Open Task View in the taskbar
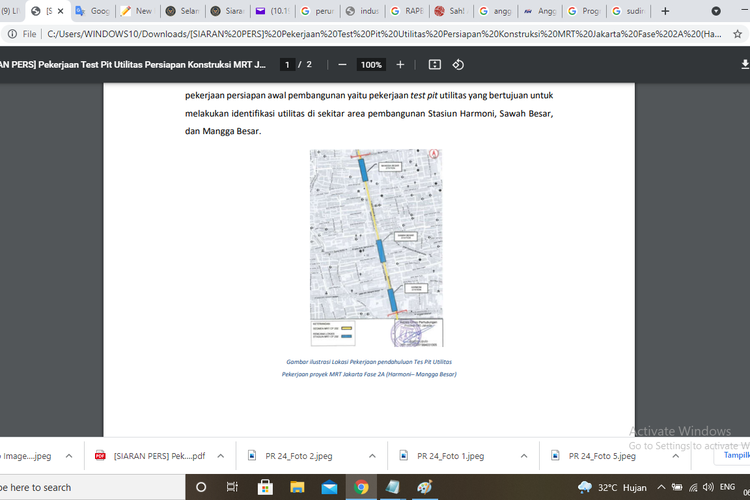 (x=232, y=487)
